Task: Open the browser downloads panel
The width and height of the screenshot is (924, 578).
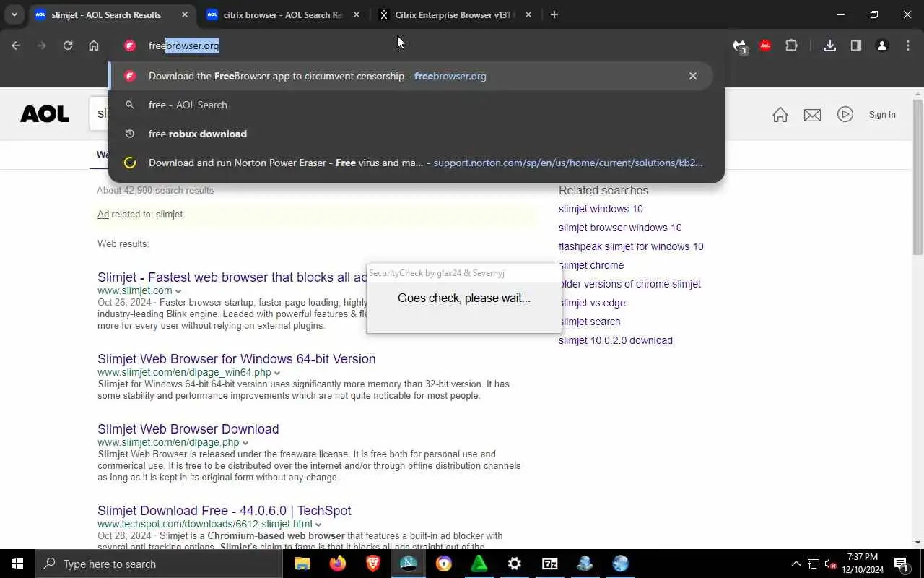Action: pos(830,46)
